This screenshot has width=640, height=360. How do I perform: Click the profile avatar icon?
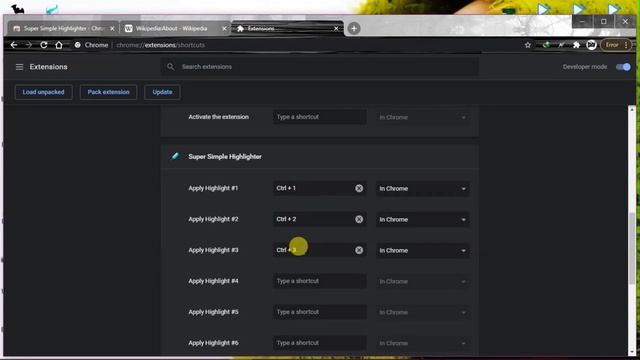coord(591,45)
